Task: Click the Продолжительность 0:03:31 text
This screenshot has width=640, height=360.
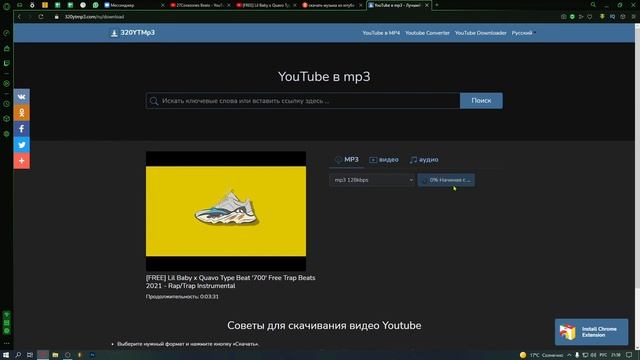Action: [182, 296]
